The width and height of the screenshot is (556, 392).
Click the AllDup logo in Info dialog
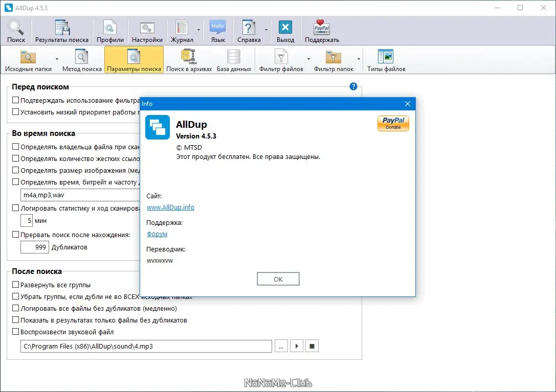coord(158,127)
